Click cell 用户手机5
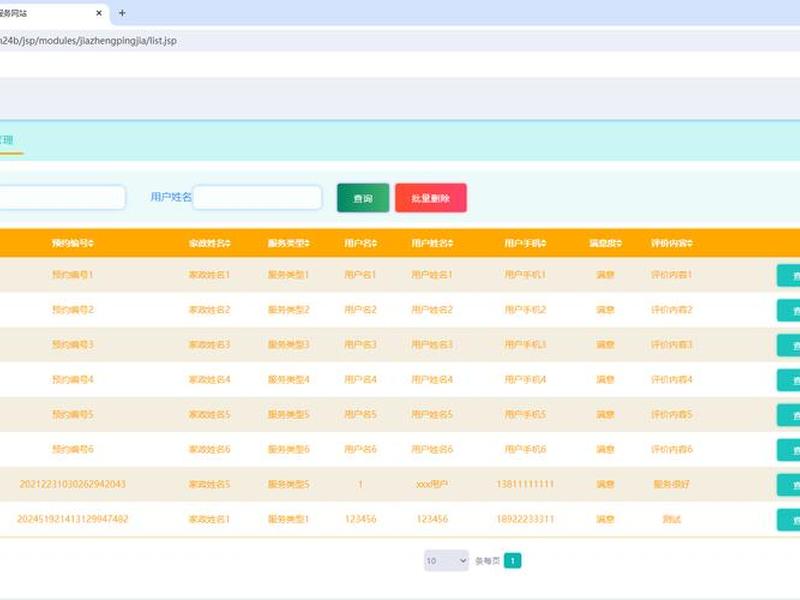This screenshot has width=800, height=600. pos(526,414)
